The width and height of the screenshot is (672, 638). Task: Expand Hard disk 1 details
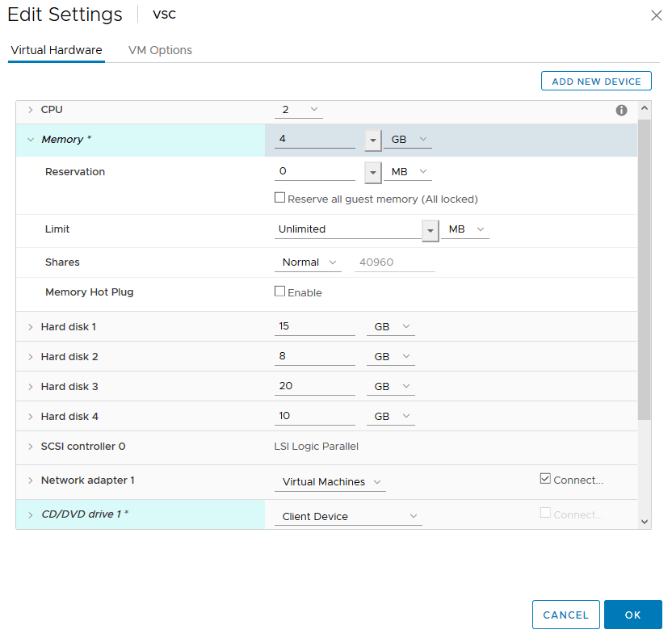[x=31, y=327]
